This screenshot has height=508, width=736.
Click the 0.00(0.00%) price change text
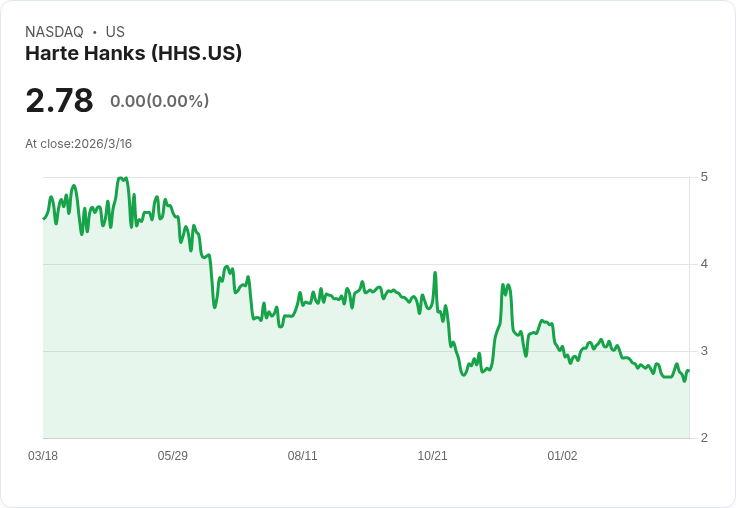click(x=159, y=101)
